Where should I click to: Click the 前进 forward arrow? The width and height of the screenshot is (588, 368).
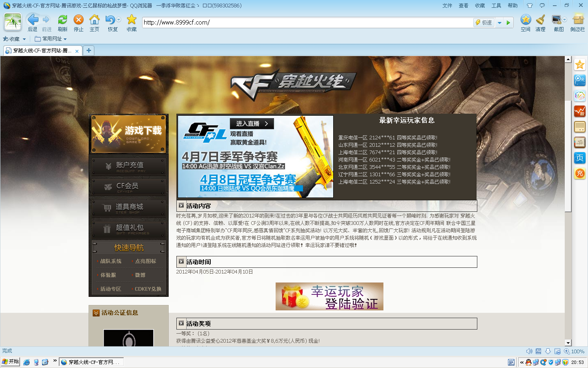pos(47,22)
